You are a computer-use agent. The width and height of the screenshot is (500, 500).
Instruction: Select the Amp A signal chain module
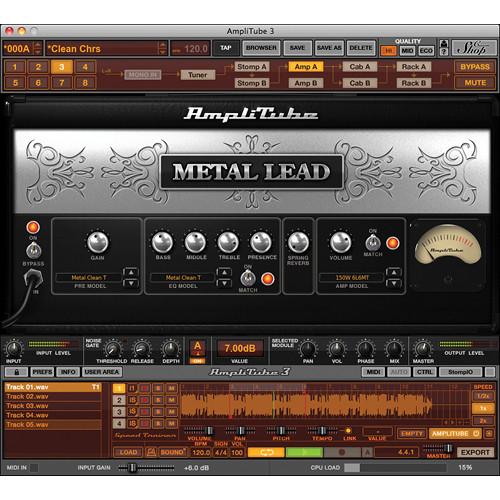click(x=306, y=67)
